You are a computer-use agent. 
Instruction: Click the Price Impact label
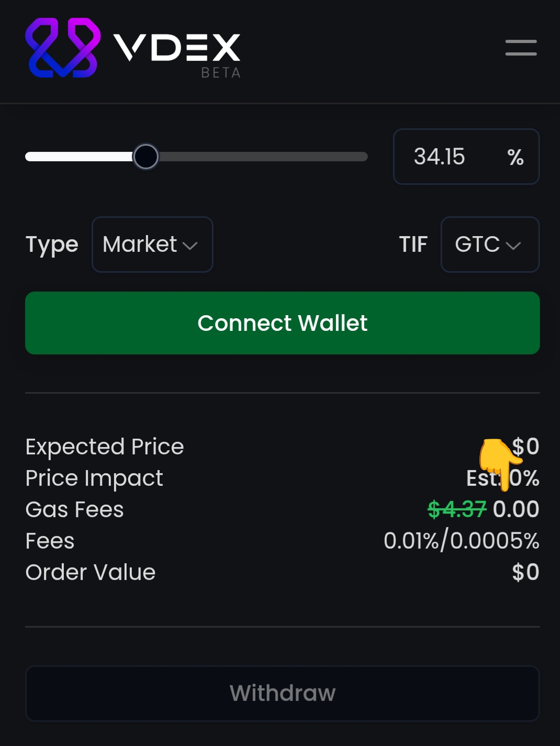pos(94,478)
